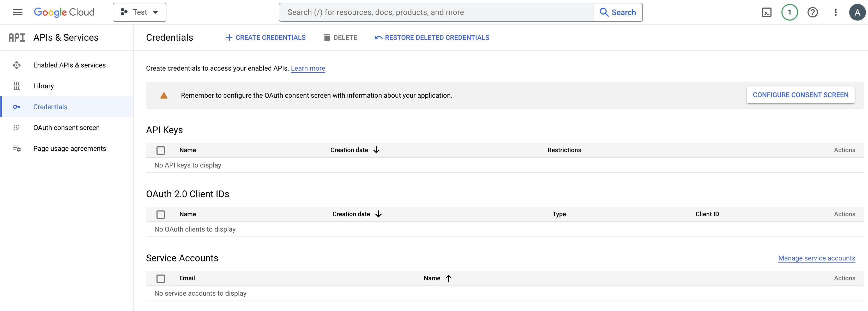Open Manage service accounts link
This screenshot has width=868, height=311.
(x=816, y=258)
